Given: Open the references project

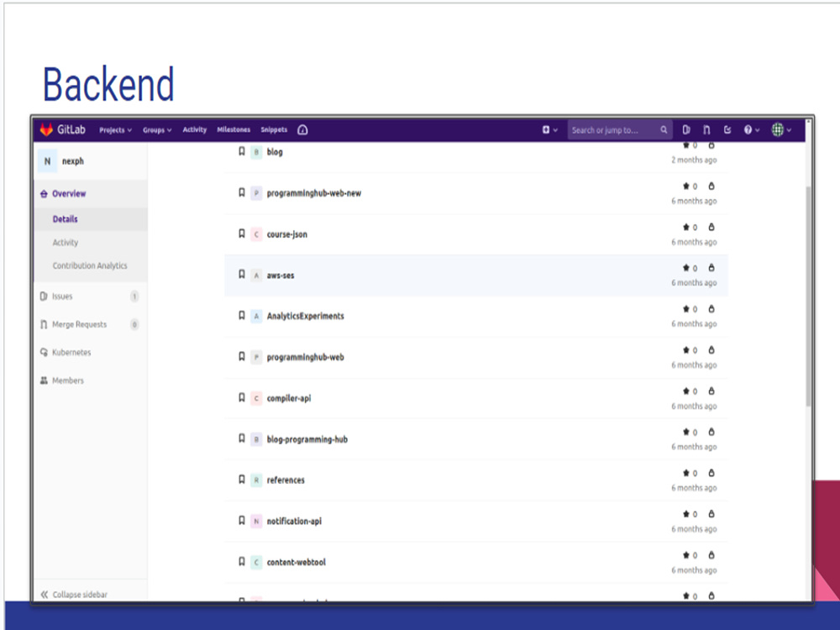Looking at the screenshot, I should pyautogui.click(x=286, y=480).
